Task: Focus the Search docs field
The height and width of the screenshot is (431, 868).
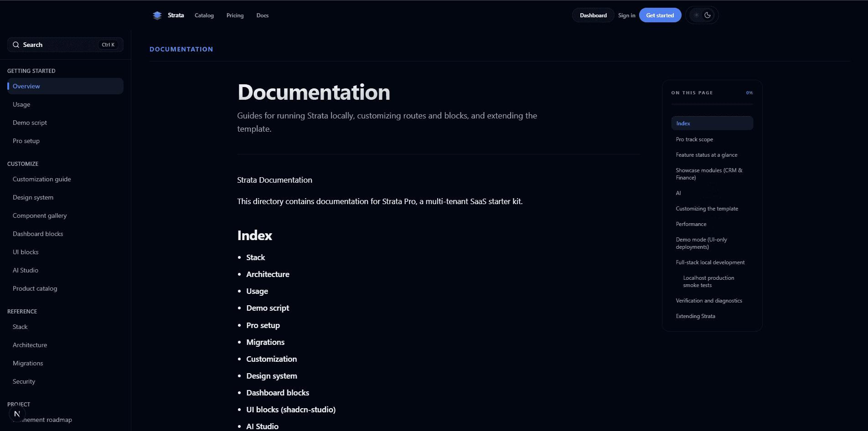Action: [x=65, y=45]
